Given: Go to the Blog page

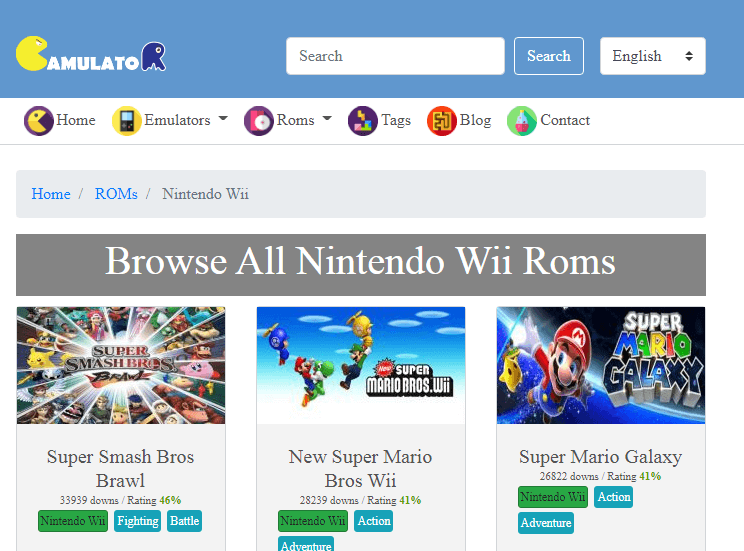Looking at the screenshot, I should pos(475,120).
